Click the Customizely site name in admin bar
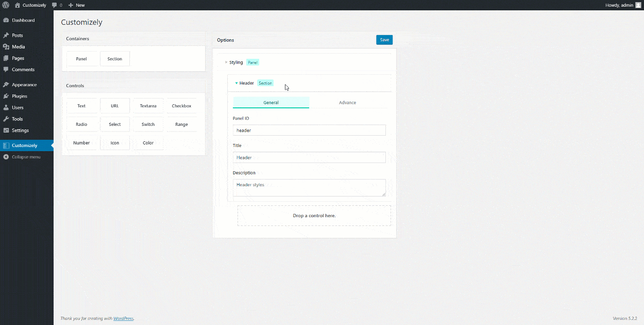Screen dimensions: 644x325 [35, 5]
